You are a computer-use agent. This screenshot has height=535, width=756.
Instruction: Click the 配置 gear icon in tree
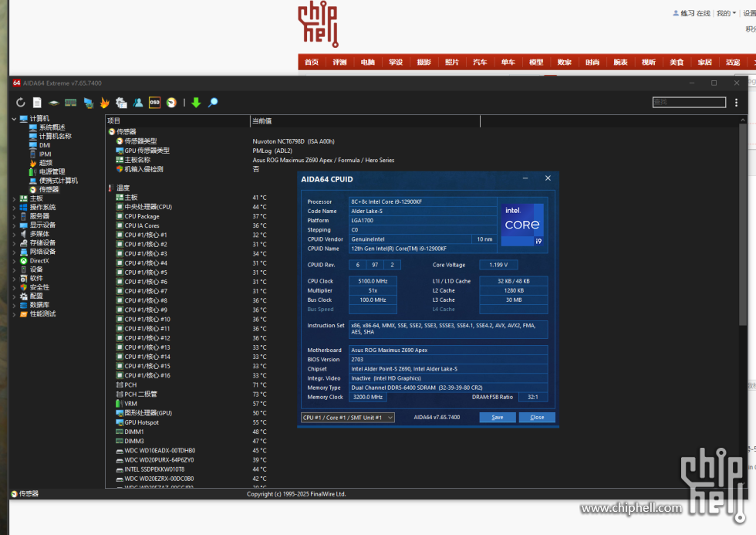coord(23,296)
